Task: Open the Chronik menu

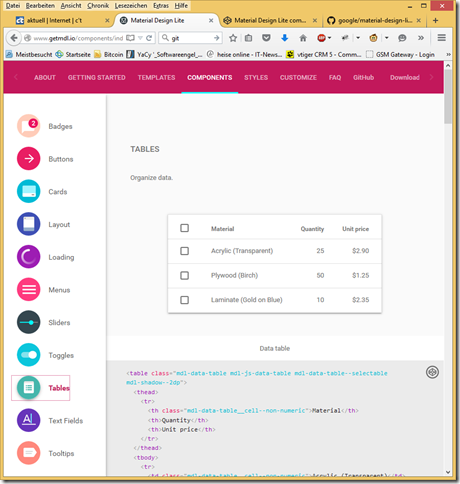Action: (x=98, y=6)
